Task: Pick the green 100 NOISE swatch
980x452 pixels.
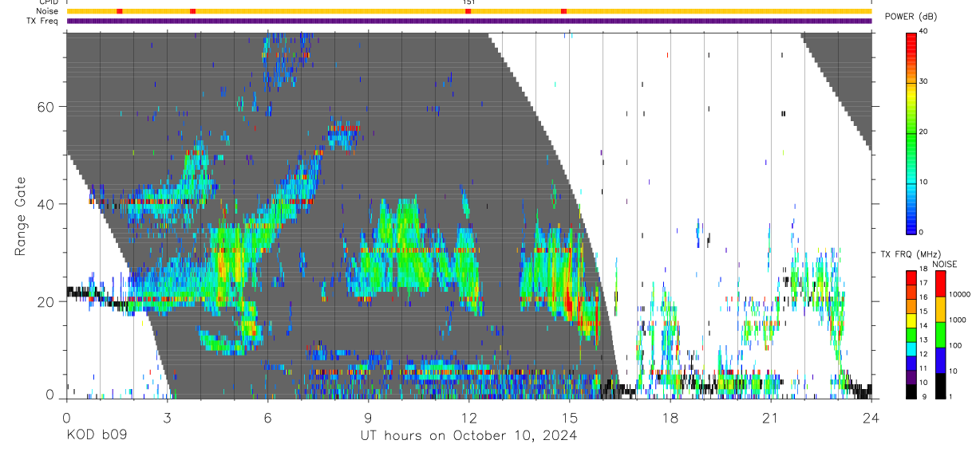Action: [x=941, y=335]
